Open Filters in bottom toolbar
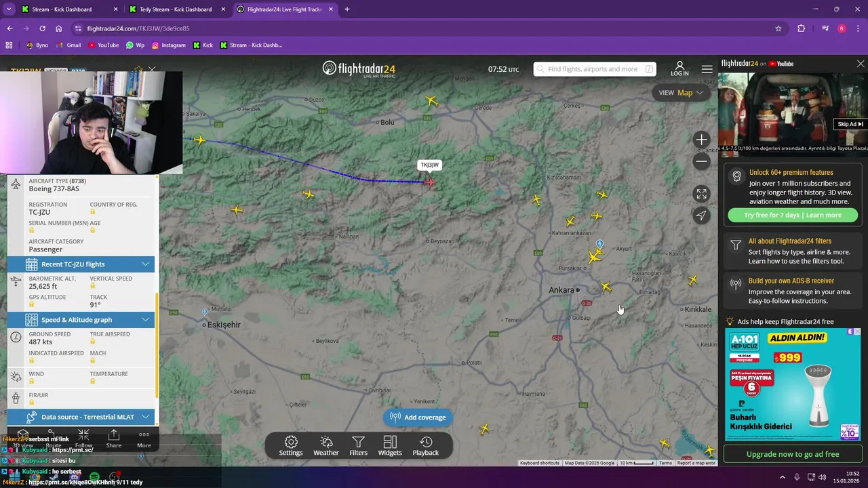 tap(359, 446)
